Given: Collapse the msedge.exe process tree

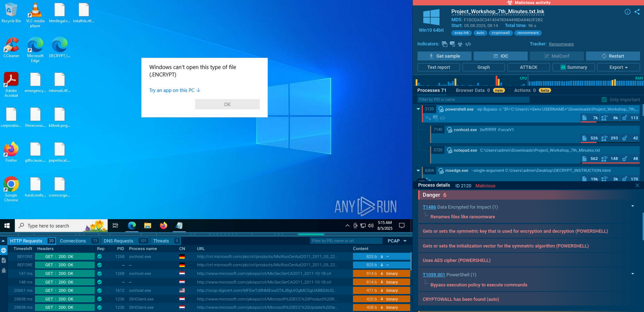Looking at the screenshot, I should tap(418, 170).
